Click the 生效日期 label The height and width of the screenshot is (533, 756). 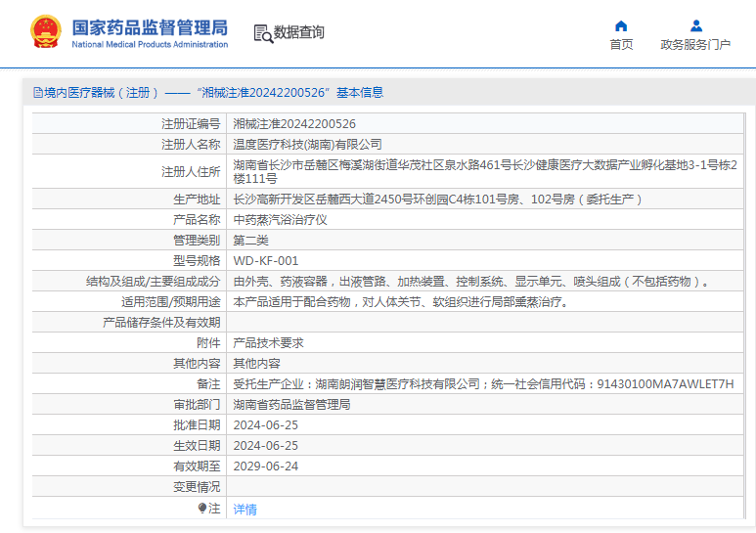tap(197, 445)
